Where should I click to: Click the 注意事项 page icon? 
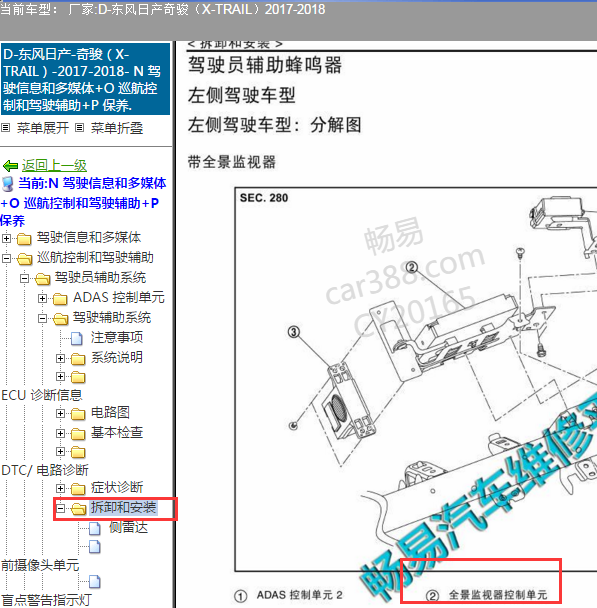[77, 338]
